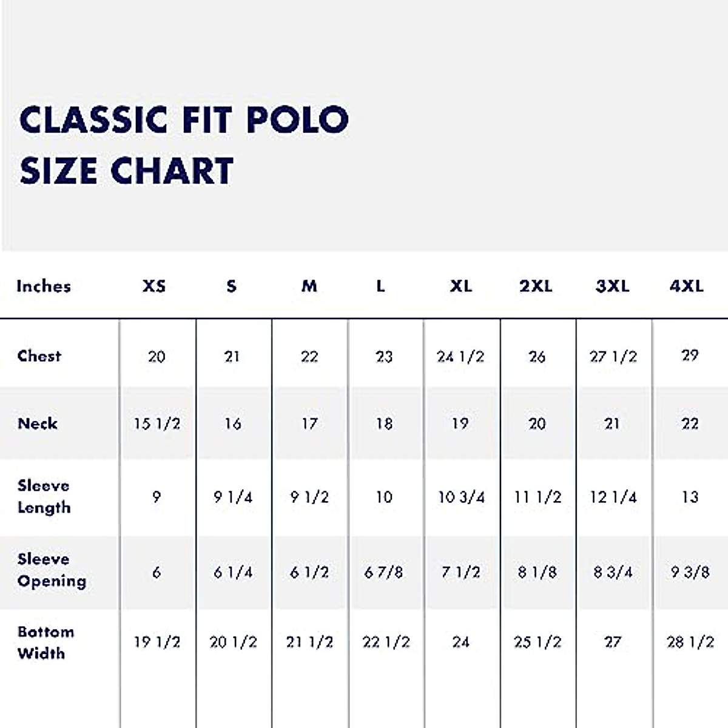Click the 4XL size column header

[x=687, y=286]
